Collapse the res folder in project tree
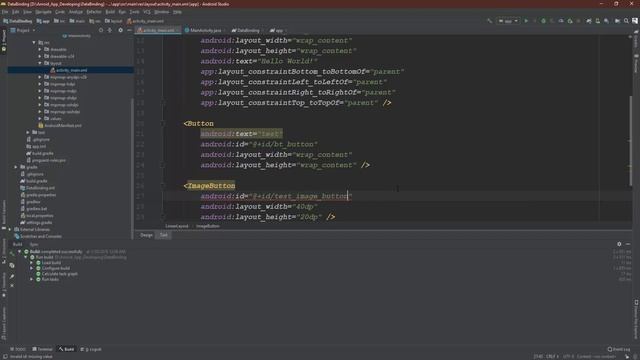Viewport: 640px width, 360px height. pyautogui.click(x=34, y=42)
